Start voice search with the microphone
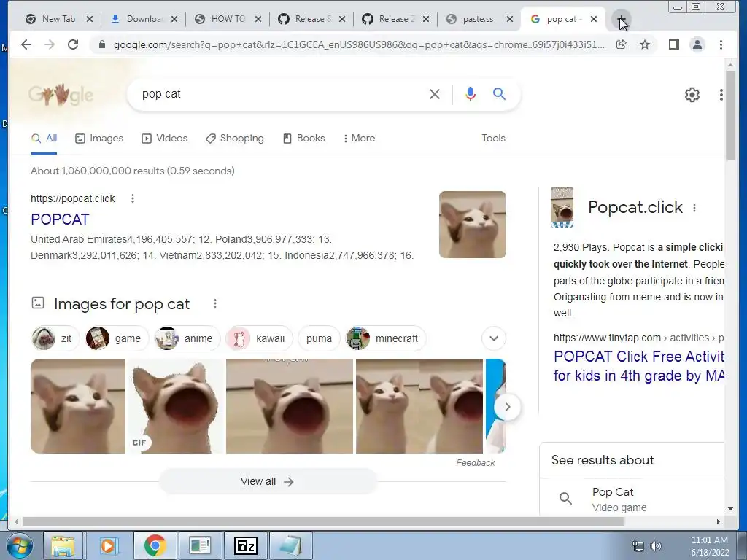The image size is (747, 560). (471, 94)
